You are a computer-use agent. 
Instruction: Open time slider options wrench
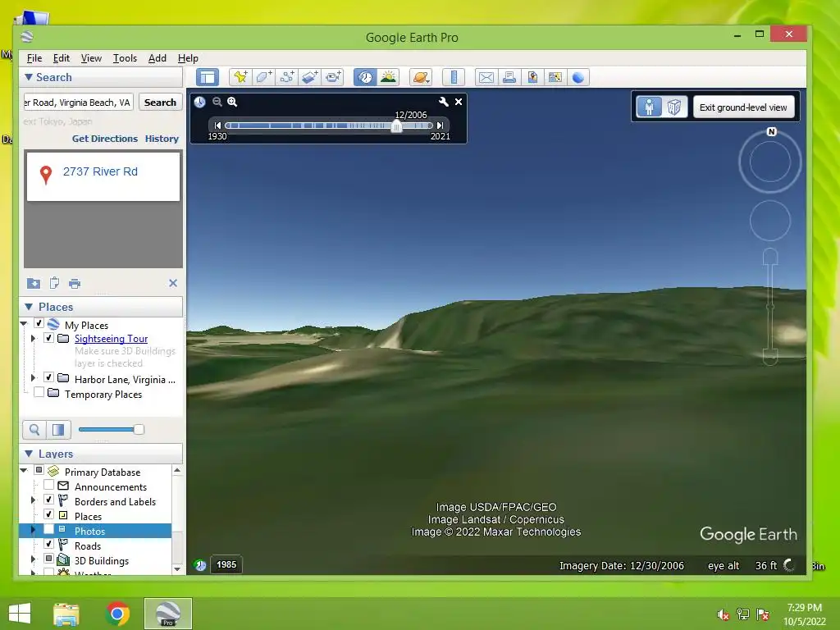pos(444,102)
